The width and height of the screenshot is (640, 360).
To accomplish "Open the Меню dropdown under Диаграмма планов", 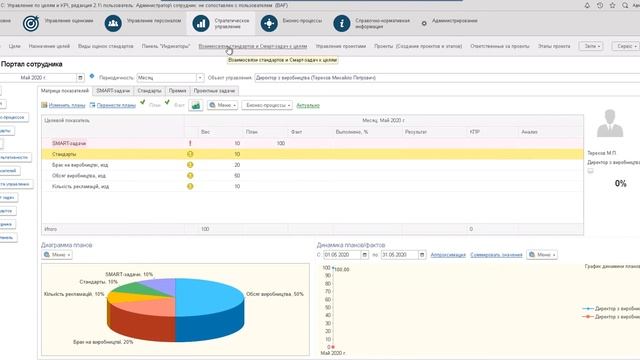I will [57, 255].
